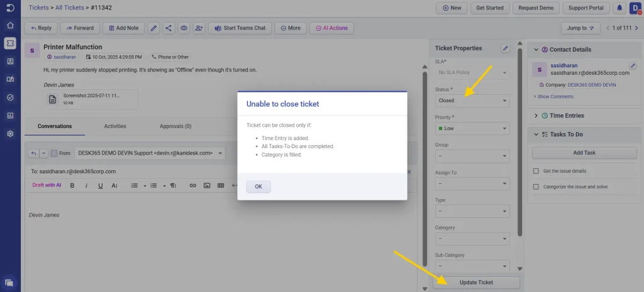Click the eye watch icon in toolbar
The width and height of the screenshot is (644, 292).
(184, 28)
